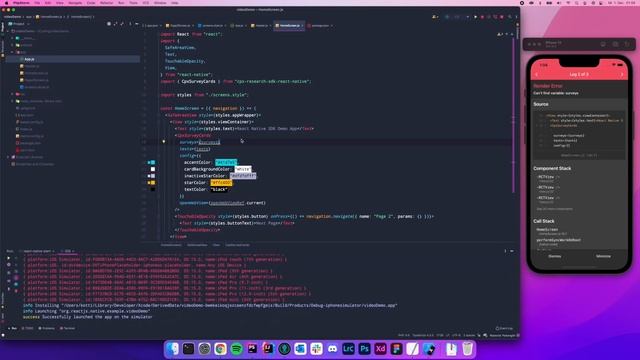Open Slack from the Dock

click(316, 349)
